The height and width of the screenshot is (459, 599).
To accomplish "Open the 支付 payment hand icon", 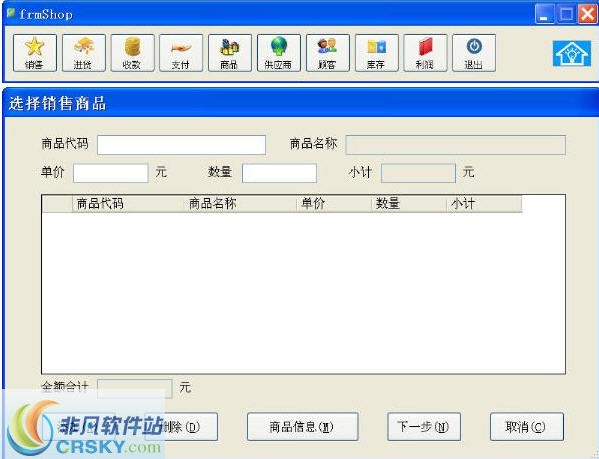I will click(x=181, y=53).
